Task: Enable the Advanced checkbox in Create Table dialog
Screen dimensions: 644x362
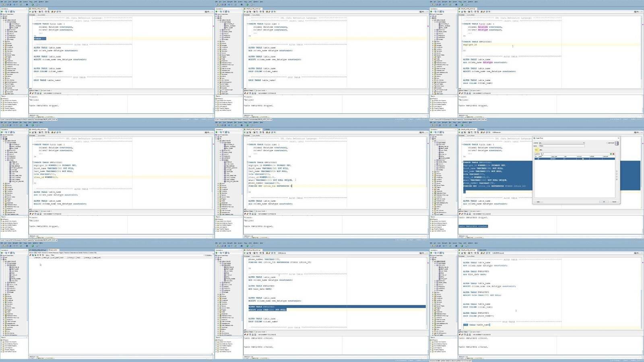Action: pos(607,143)
